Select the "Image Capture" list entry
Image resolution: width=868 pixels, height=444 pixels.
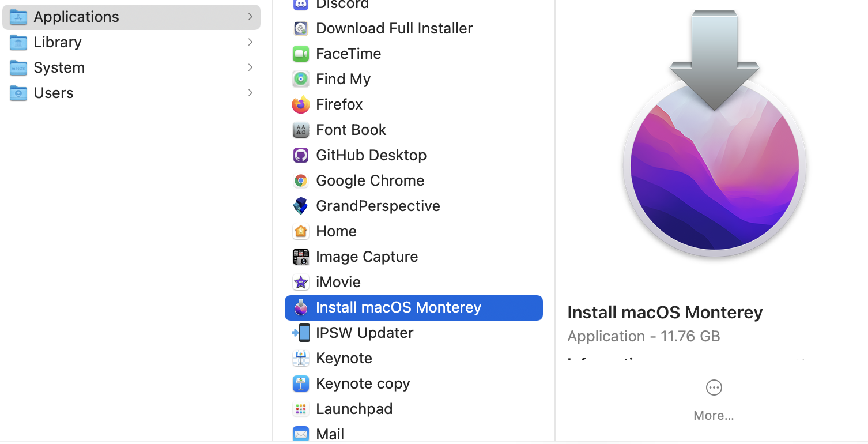click(414, 257)
